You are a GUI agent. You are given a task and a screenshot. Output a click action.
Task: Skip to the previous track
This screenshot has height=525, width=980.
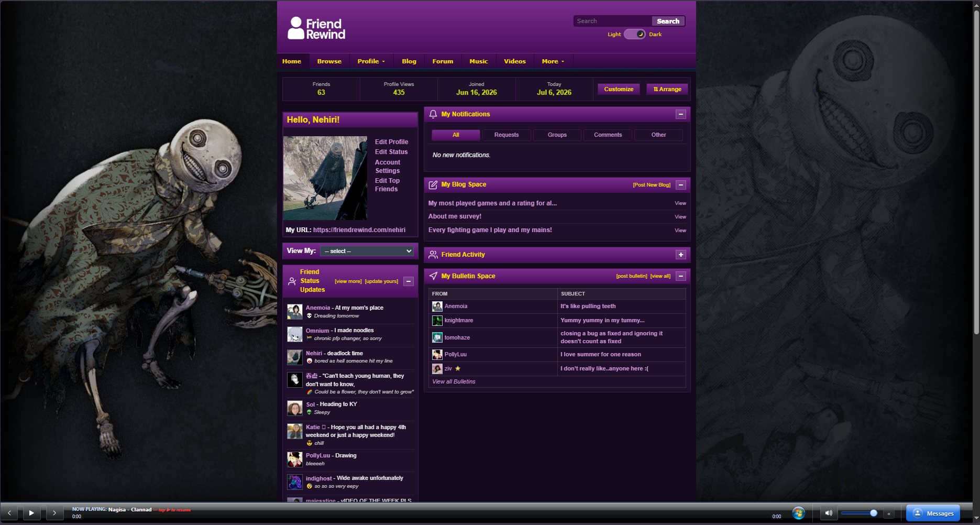pos(9,513)
